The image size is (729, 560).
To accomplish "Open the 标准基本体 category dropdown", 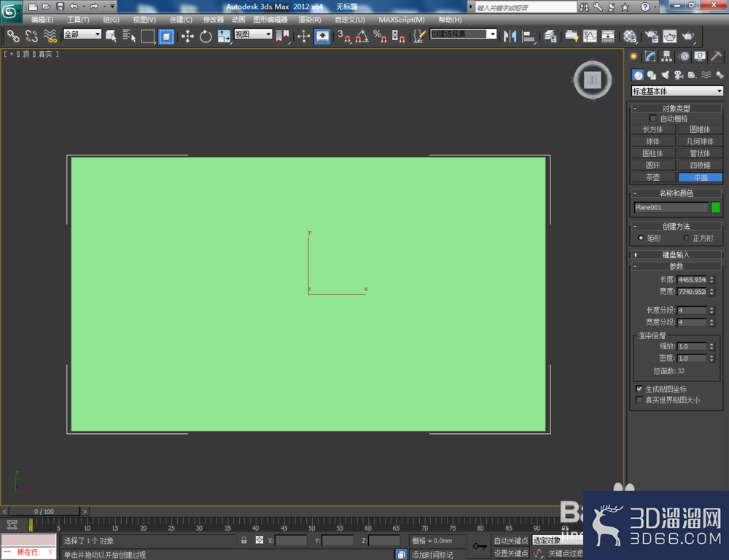I will (x=677, y=91).
